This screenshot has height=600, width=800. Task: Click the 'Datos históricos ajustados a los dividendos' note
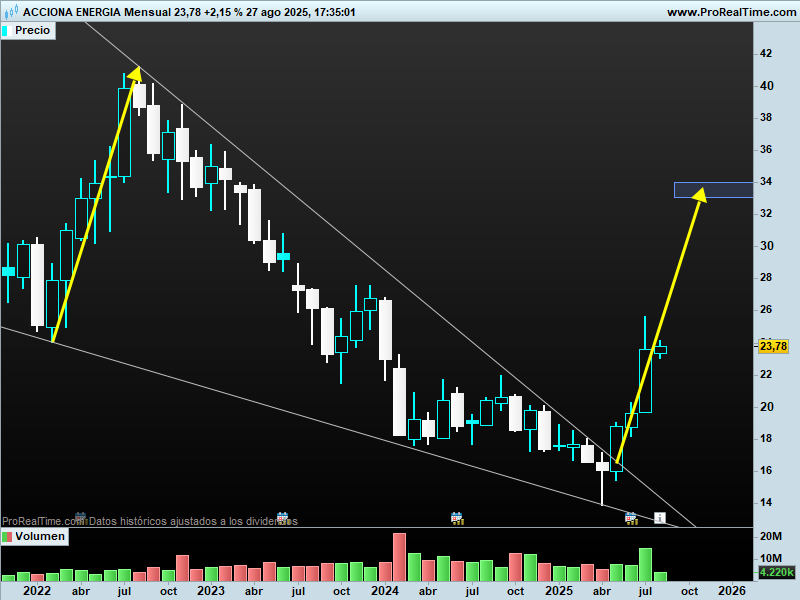tap(193, 521)
